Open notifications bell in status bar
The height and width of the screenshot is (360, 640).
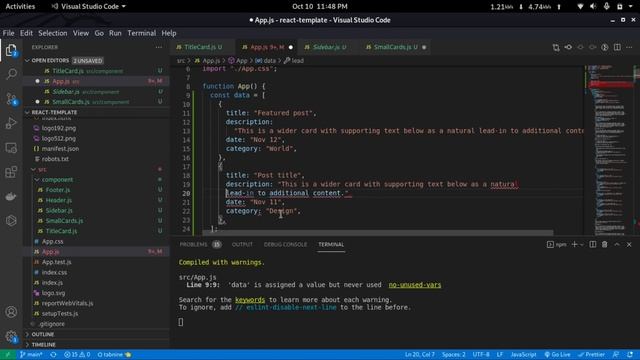click(x=631, y=355)
